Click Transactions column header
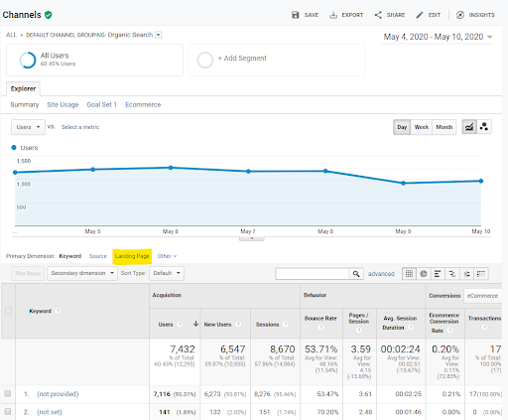 (484, 319)
